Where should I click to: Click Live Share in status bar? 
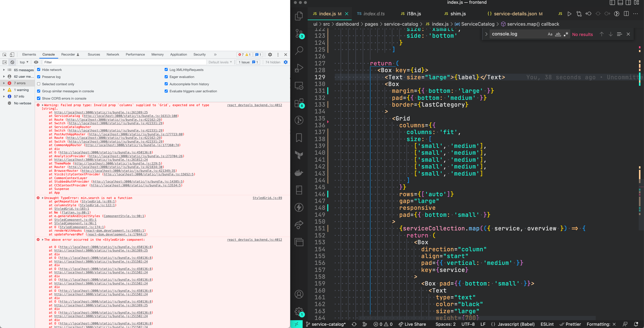(413, 324)
